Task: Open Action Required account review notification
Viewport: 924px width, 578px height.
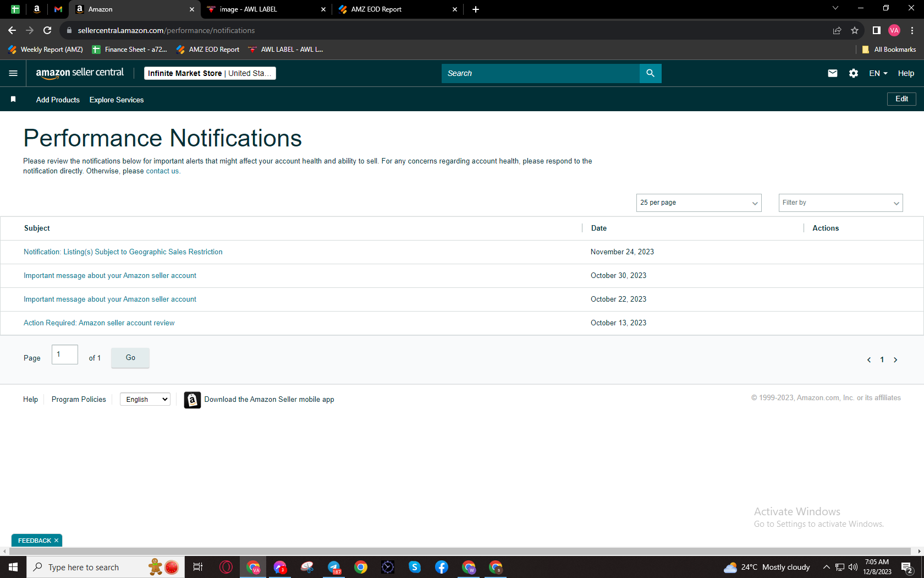Action: (99, 323)
